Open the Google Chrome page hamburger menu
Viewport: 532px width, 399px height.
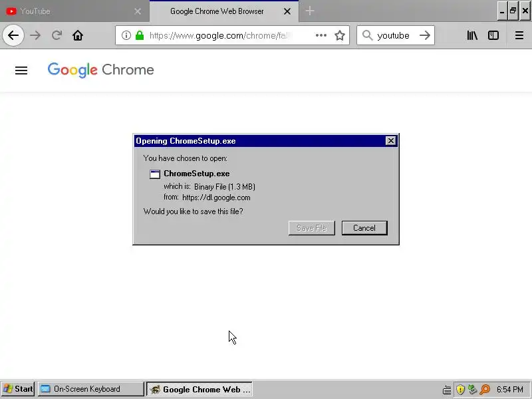[x=21, y=70]
